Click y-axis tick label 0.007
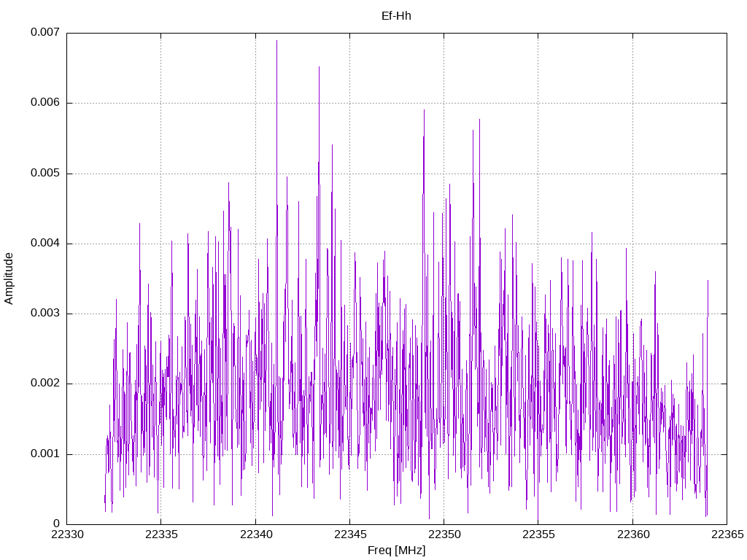 (x=45, y=32)
